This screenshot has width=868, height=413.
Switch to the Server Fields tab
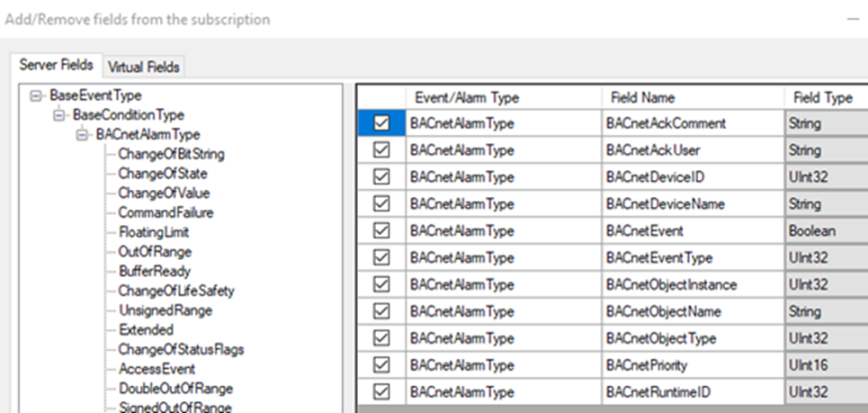click(x=56, y=65)
